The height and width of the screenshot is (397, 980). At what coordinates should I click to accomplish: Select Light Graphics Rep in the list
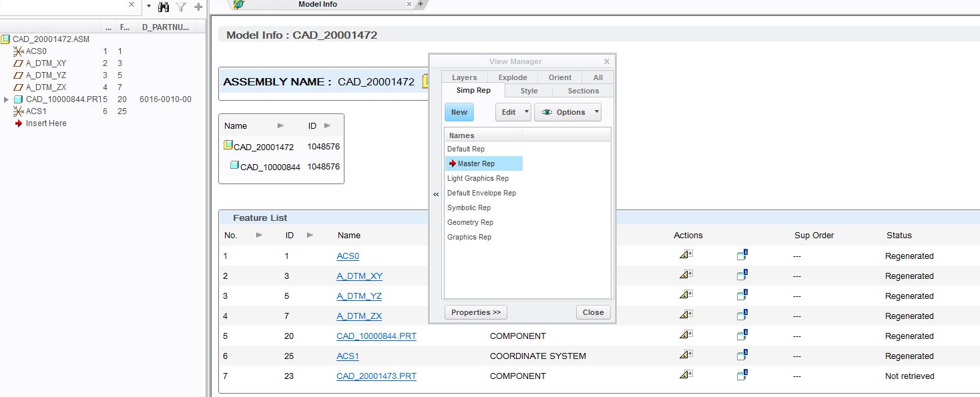coord(478,178)
